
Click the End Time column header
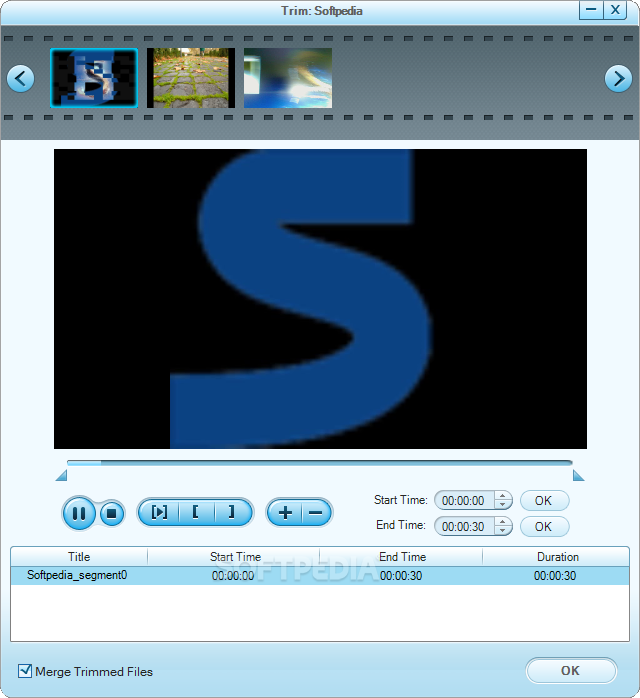(x=402, y=557)
